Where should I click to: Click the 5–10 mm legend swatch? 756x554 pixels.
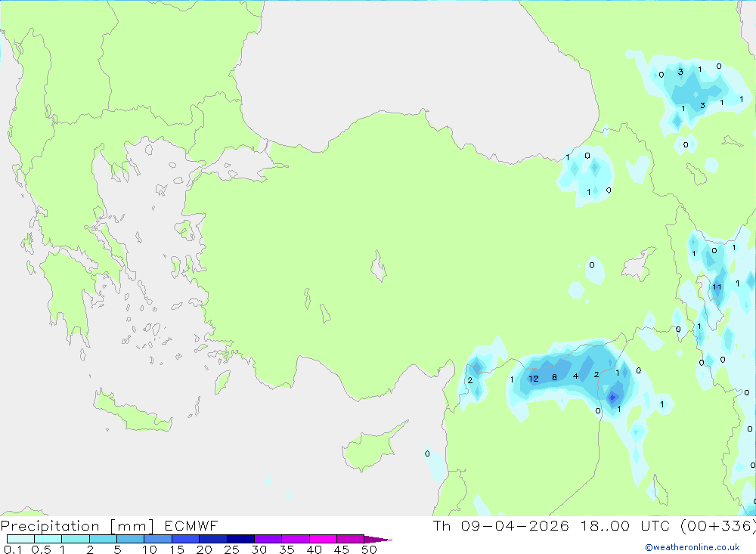coord(131,539)
